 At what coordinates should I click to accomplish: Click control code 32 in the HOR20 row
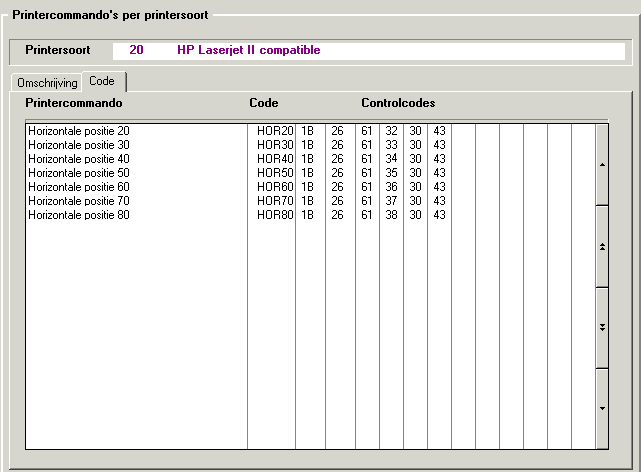391,131
